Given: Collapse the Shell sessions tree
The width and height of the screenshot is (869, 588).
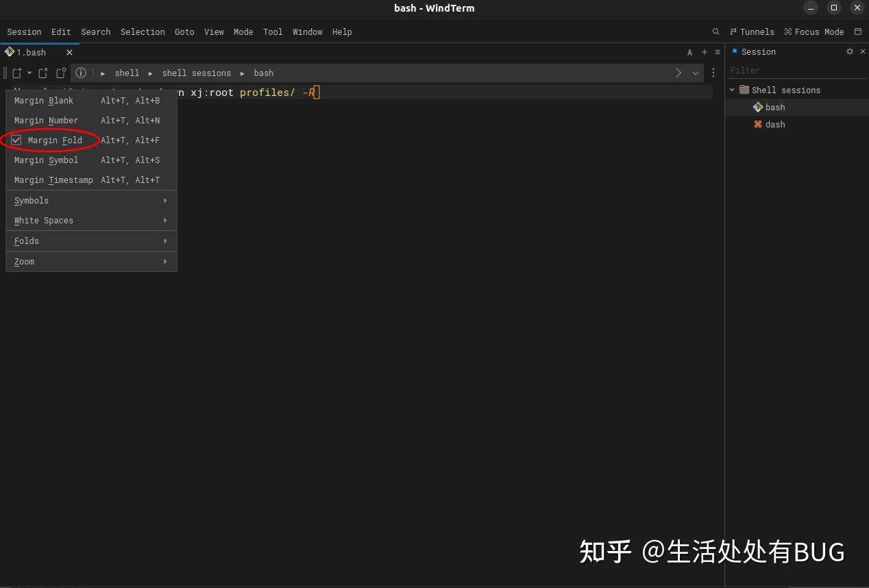Looking at the screenshot, I should 731,89.
